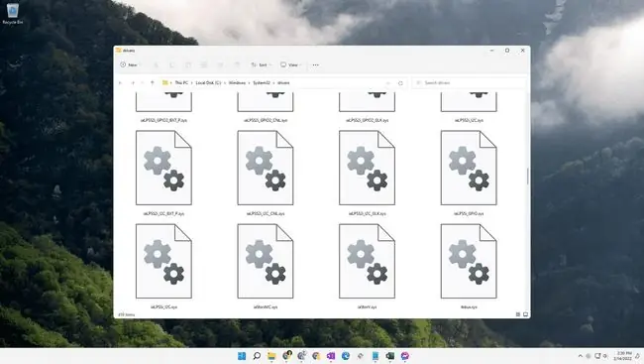Select the iaLPSSi_GPIO.sys file
Image resolution: width=644 pixels, height=364 pixels.
pyautogui.click(x=469, y=173)
